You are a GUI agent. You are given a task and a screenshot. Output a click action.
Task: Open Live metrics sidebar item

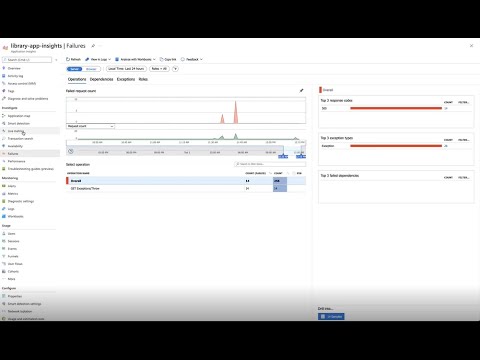16,131
